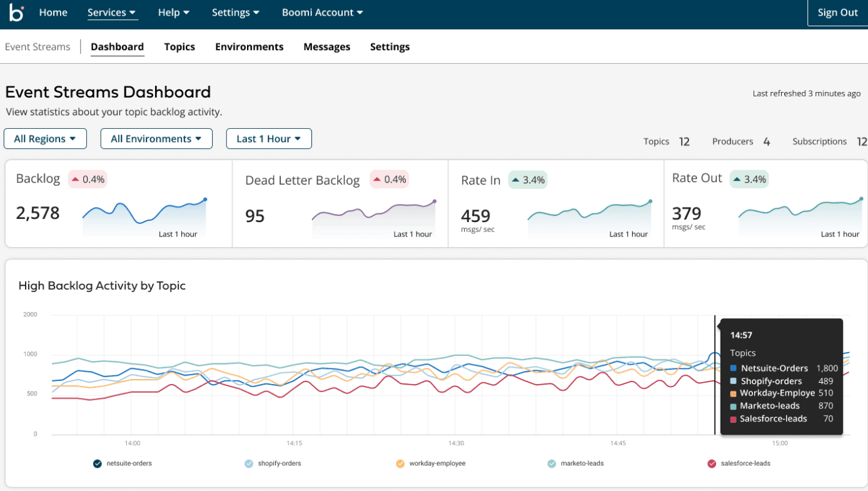Image resolution: width=868 pixels, height=491 pixels.
Task: Click Rate Out 3.4% change badge
Action: pyautogui.click(x=749, y=180)
